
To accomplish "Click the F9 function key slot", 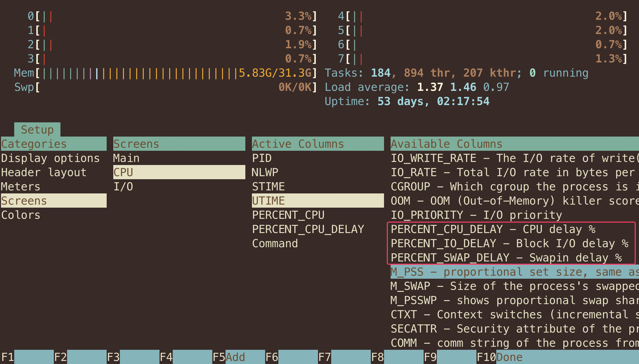I will pos(450,357).
